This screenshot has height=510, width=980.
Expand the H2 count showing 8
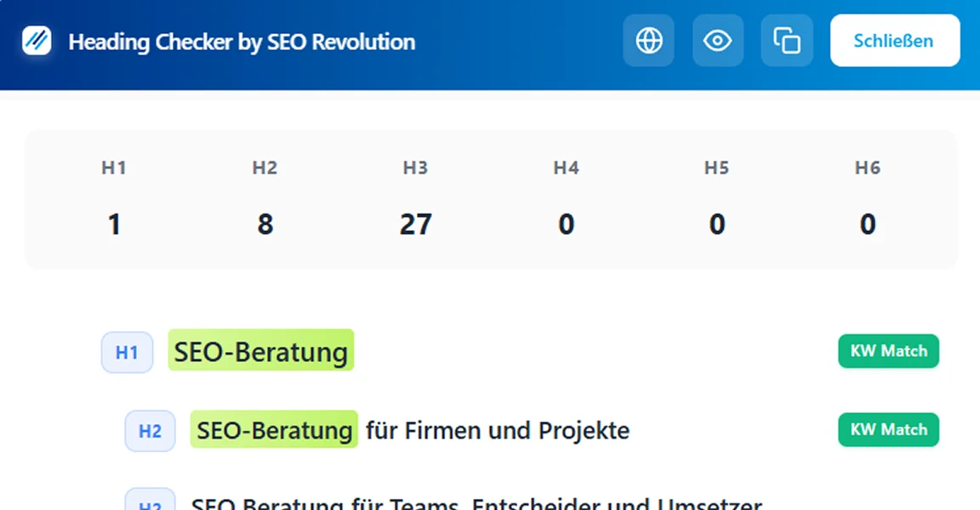[265, 224]
